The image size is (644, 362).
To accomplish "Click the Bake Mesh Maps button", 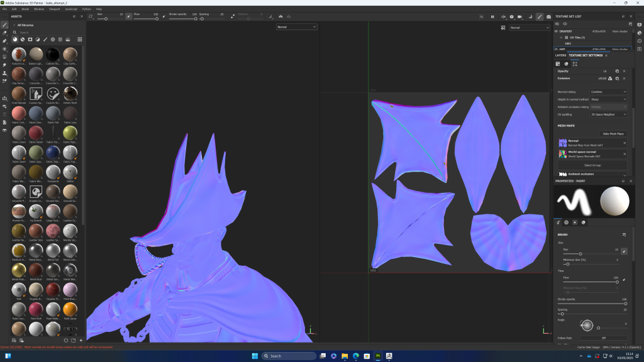I will click(613, 133).
